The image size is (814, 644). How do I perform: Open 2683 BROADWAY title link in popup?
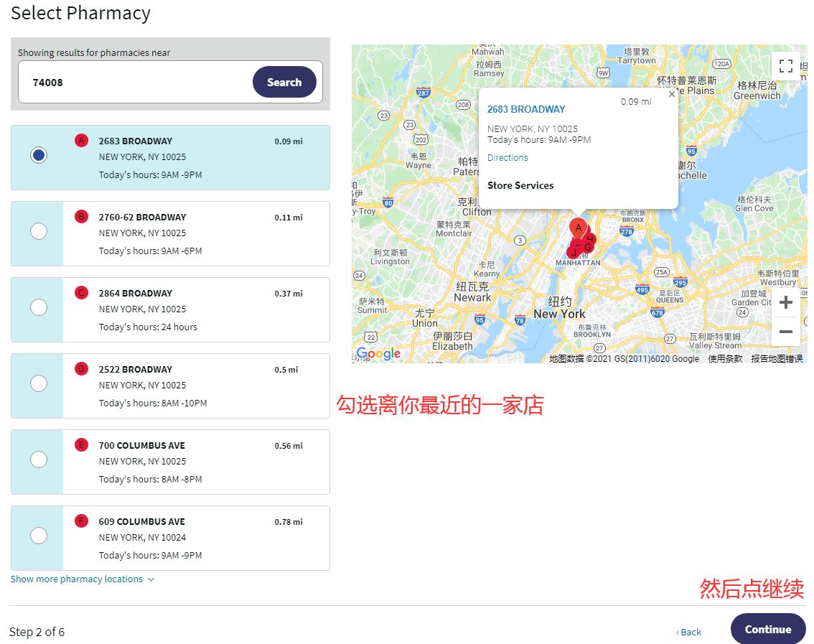526,110
